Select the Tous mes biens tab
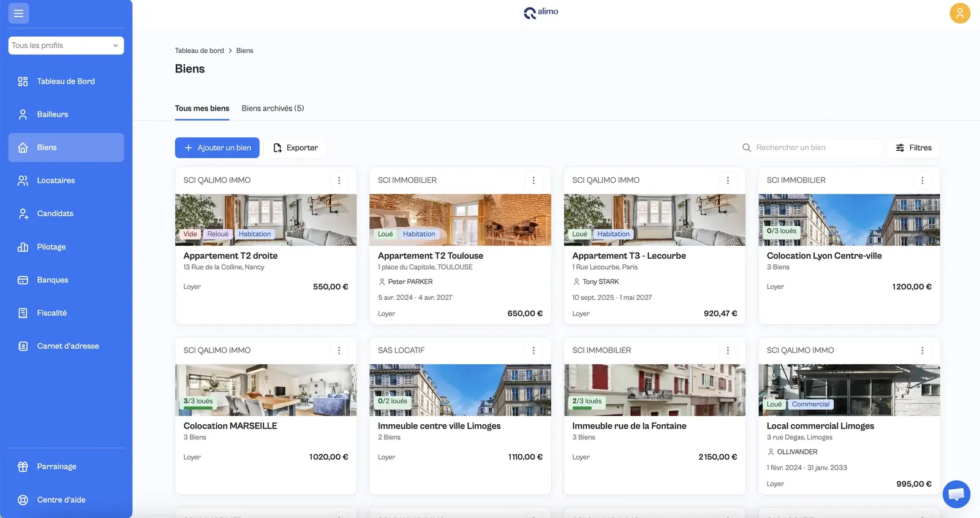980x518 pixels. coord(202,109)
